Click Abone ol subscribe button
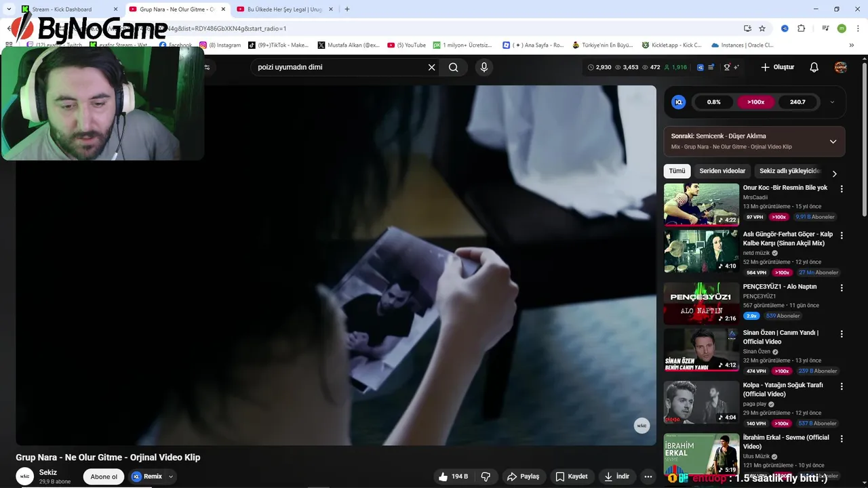This screenshot has width=868, height=488. click(x=104, y=476)
